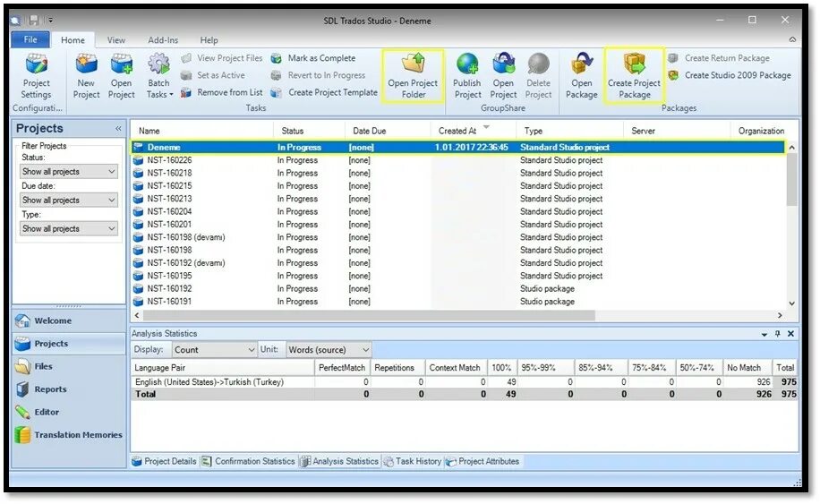Sort by the Date Due column header
The image size is (820, 504).
[x=388, y=131]
